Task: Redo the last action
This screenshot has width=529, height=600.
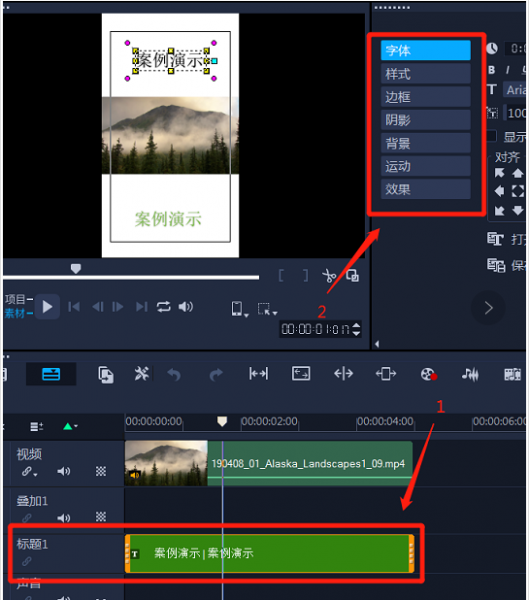Action: coord(216,374)
